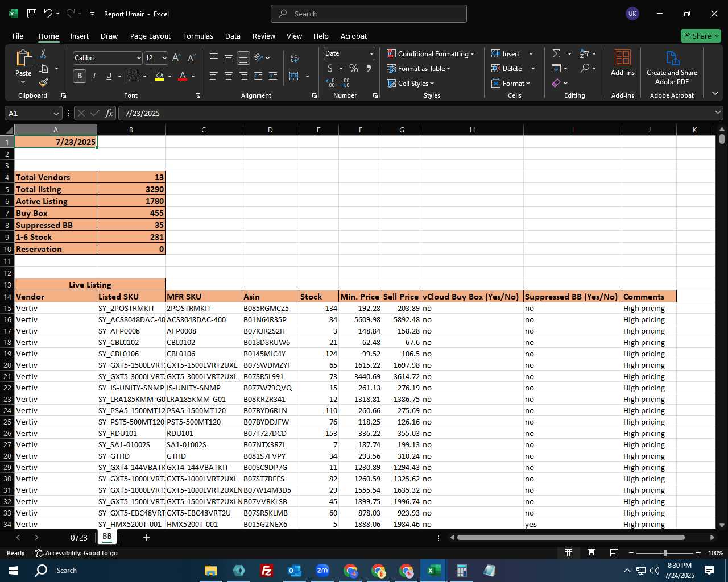Click the Save icon in title bar
The height and width of the screenshot is (582, 728).
(x=32, y=14)
